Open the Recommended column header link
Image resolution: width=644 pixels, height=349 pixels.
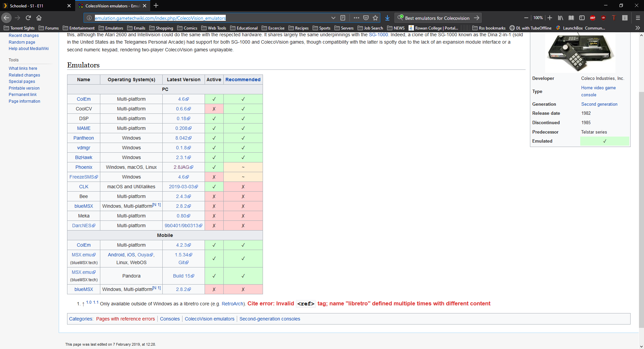pyautogui.click(x=243, y=80)
